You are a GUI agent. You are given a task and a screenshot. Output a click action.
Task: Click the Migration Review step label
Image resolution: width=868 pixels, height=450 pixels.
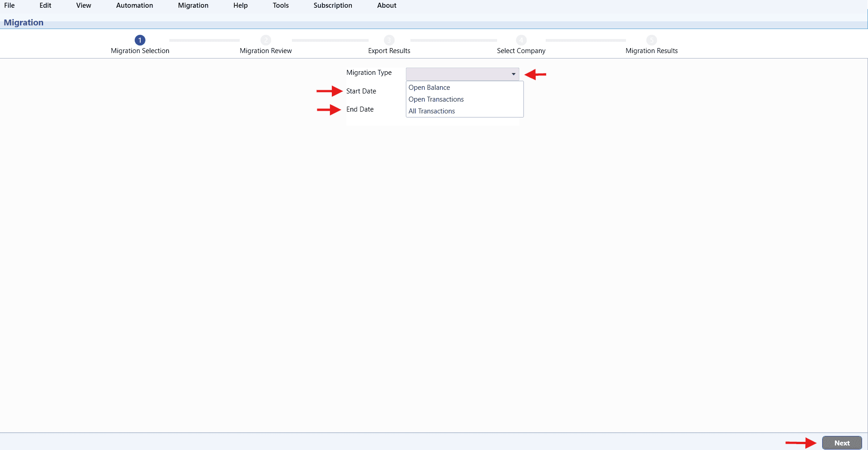coord(266,51)
